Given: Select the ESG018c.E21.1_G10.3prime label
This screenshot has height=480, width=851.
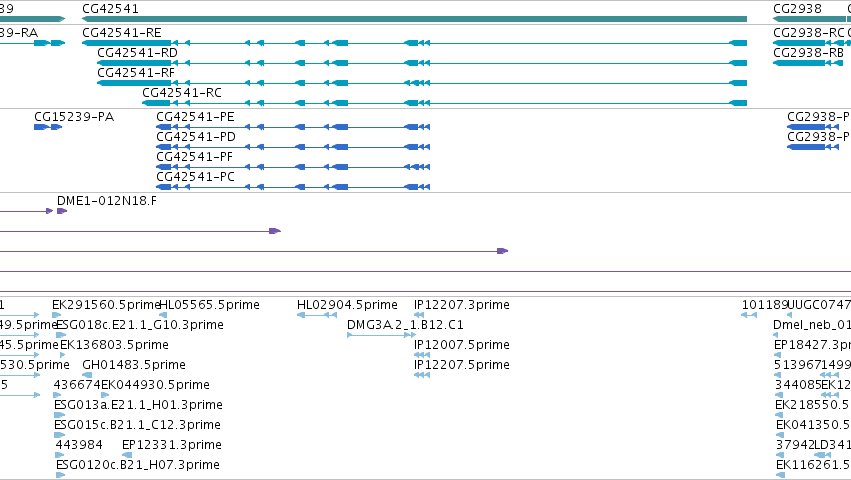Looking at the screenshot, I should point(140,325).
